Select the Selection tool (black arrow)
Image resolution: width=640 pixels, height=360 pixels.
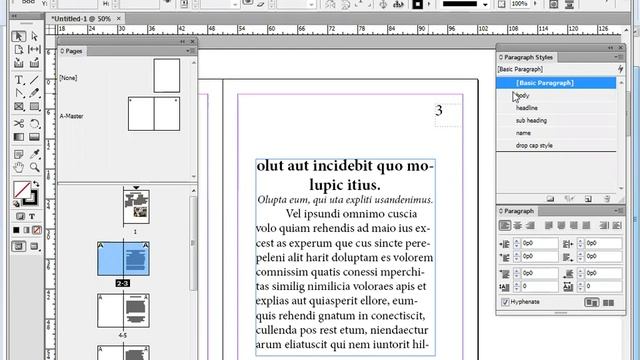point(18,36)
